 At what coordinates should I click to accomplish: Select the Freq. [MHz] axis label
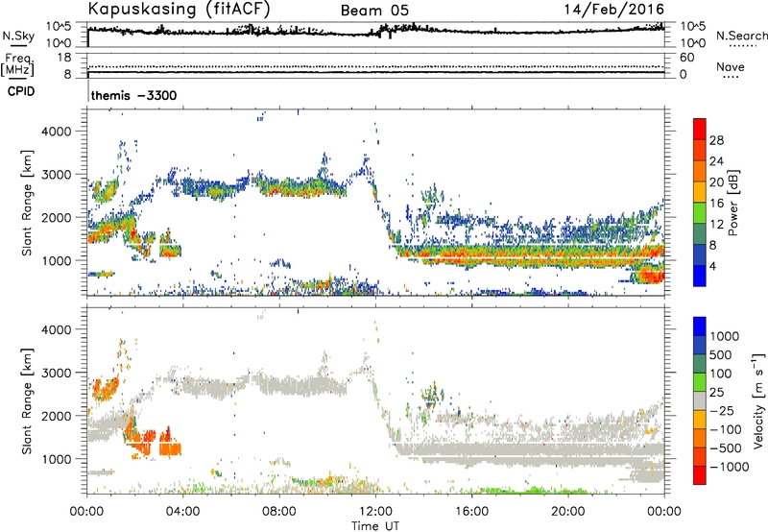click(x=17, y=64)
